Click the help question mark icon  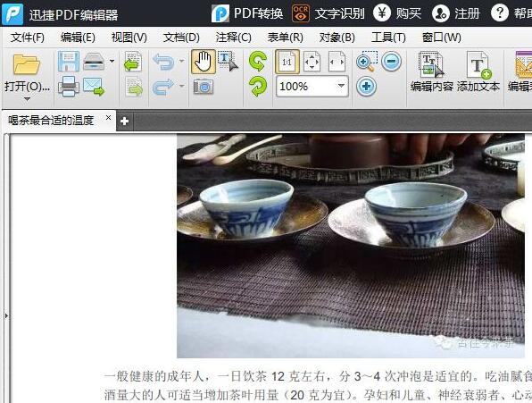pyautogui.click(x=500, y=13)
